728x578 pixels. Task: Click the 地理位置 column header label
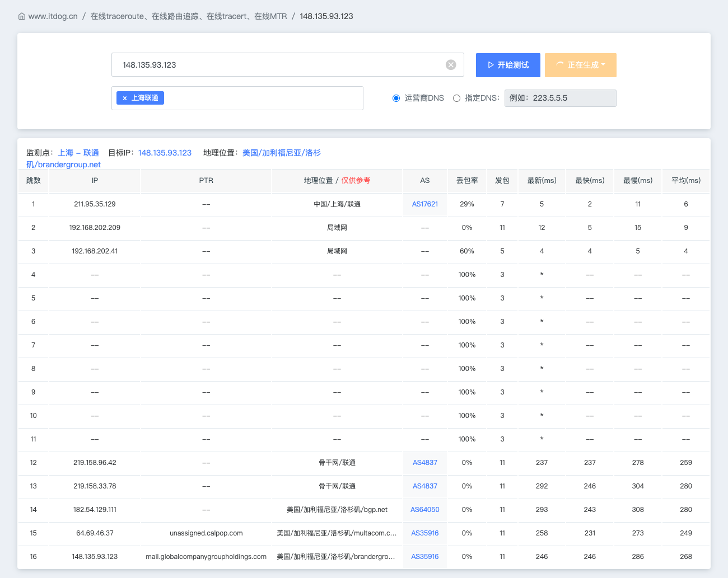point(318,181)
